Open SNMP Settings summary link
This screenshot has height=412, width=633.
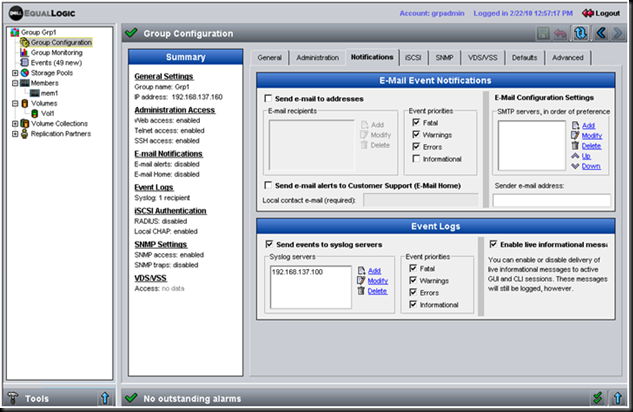161,244
